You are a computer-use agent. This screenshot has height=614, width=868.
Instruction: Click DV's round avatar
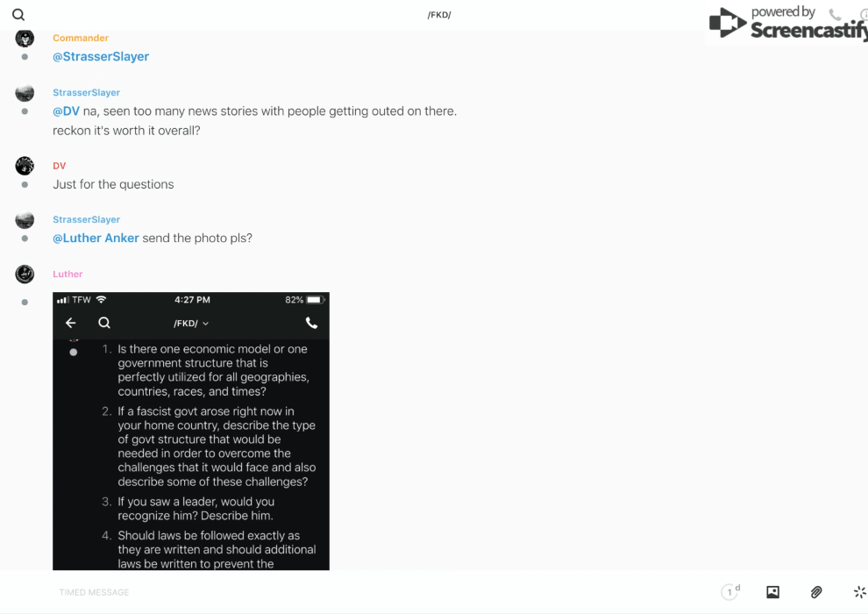pos(25,166)
